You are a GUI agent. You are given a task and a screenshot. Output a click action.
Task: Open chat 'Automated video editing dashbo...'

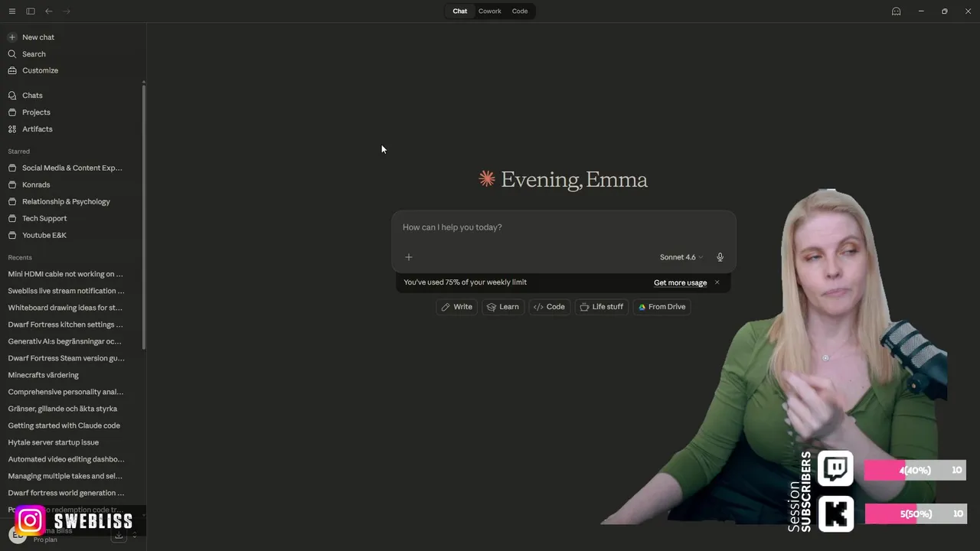pos(66,459)
